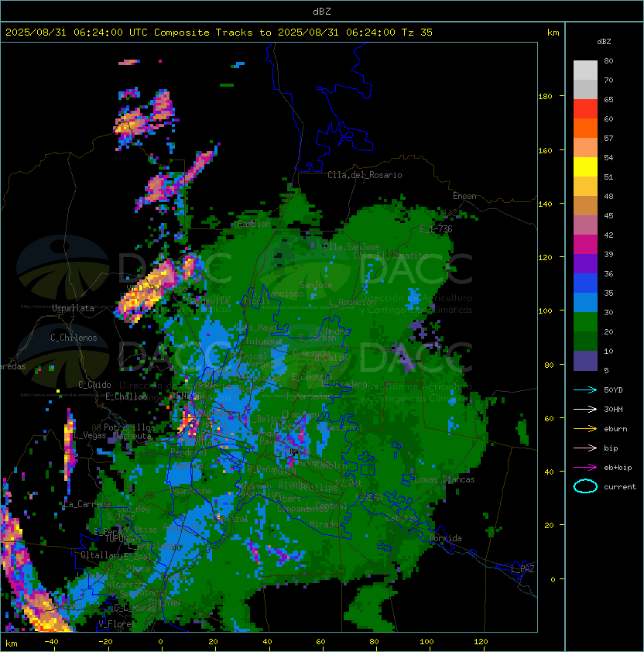Pick the magenta swatch below the 42 label

pos(585,245)
